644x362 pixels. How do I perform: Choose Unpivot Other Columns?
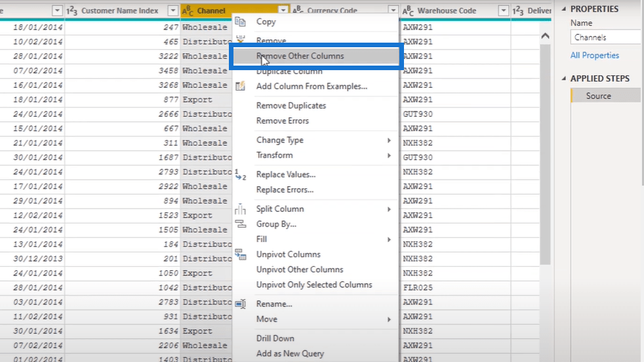click(315, 270)
